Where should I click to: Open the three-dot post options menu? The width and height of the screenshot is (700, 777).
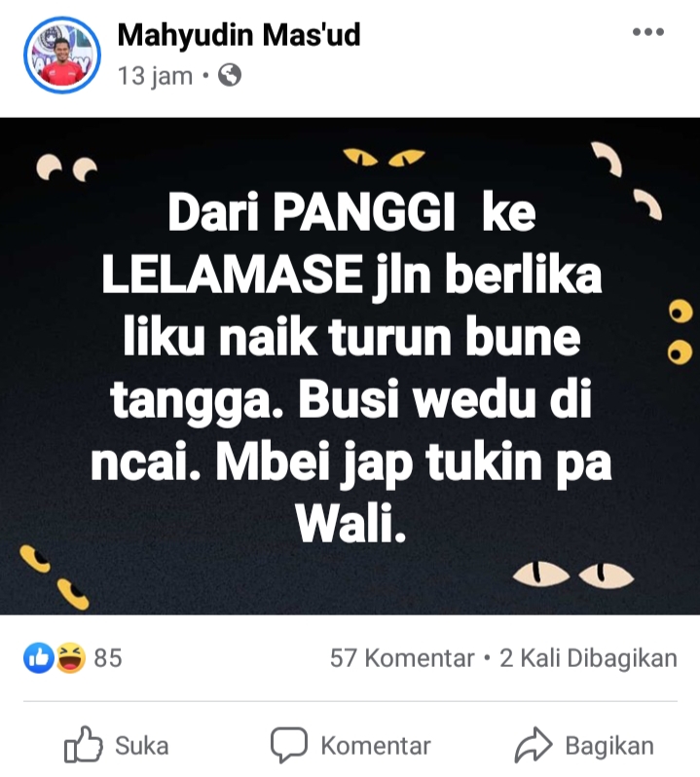(648, 32)
